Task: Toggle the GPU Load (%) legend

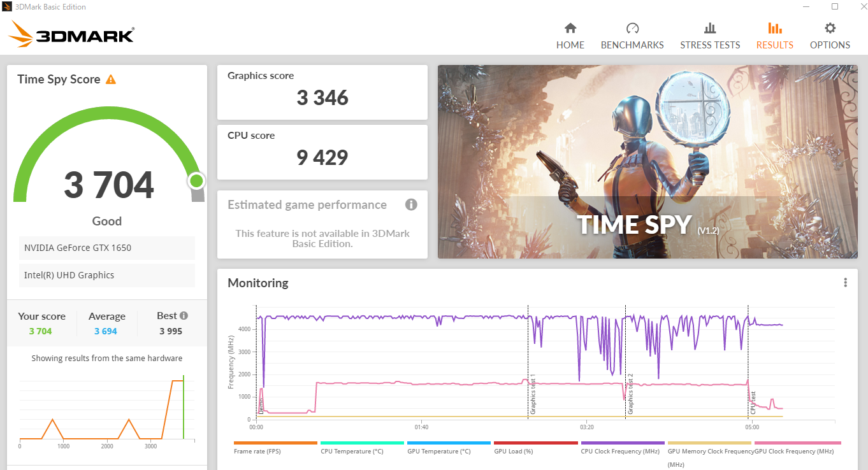Action: coord(535,447)
